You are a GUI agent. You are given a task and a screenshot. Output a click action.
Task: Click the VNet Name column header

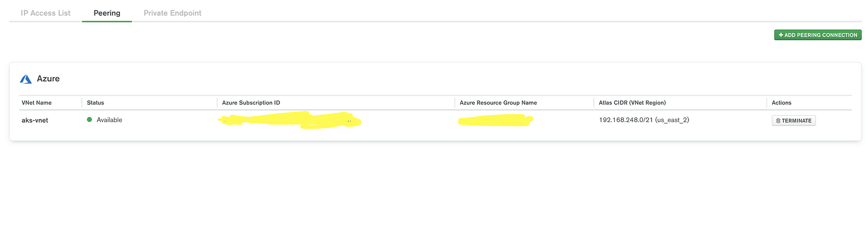36,103
